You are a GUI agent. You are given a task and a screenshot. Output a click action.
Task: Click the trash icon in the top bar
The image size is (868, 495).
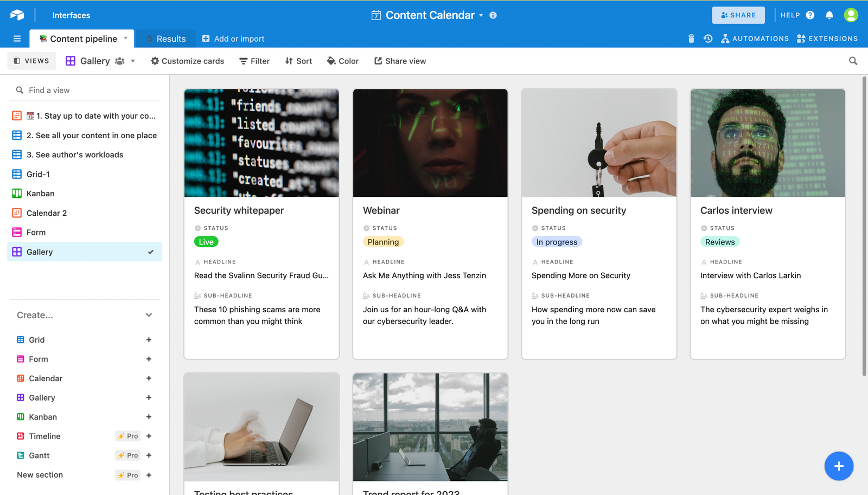click(691, 38)
